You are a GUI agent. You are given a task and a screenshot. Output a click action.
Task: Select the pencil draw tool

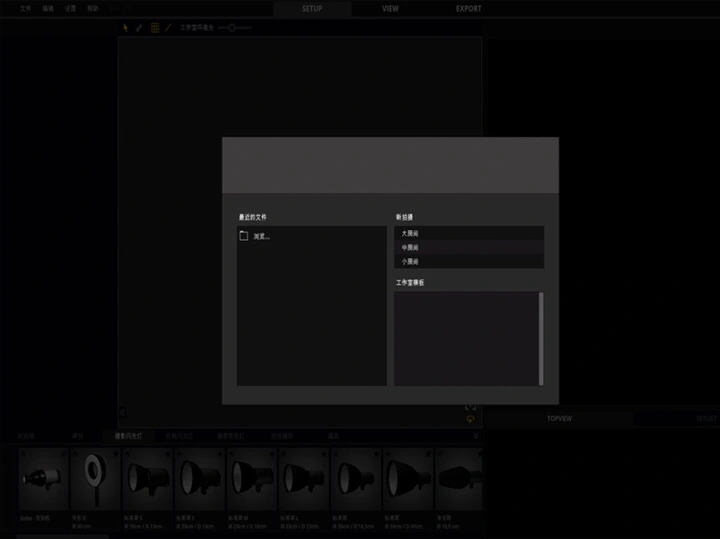tap(139, 28)
